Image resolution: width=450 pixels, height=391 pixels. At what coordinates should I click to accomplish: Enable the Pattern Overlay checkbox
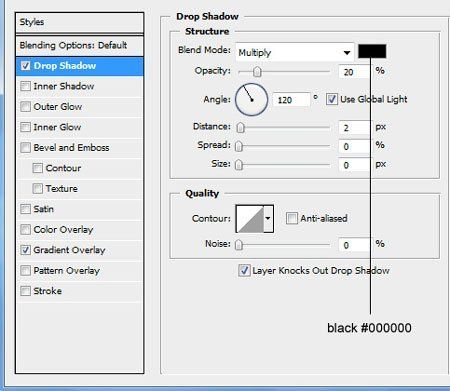pyautogui.click(x=26, y=270)
